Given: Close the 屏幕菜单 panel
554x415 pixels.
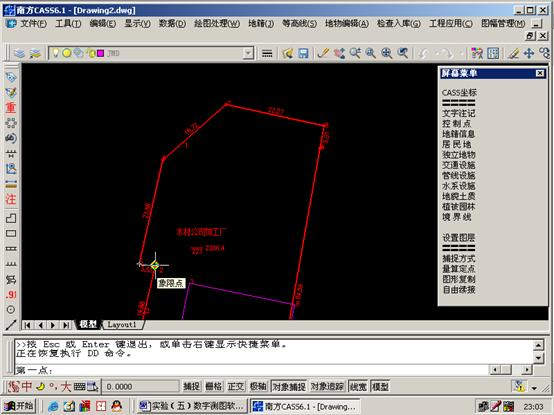Looking at the screenshot, I should tap(540, 73).
